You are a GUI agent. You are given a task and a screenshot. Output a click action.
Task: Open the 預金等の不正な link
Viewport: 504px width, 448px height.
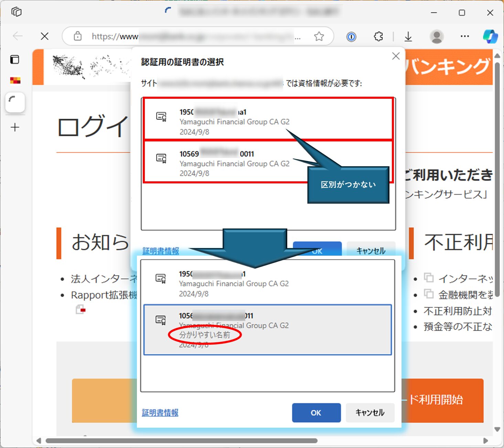[458, 326]
